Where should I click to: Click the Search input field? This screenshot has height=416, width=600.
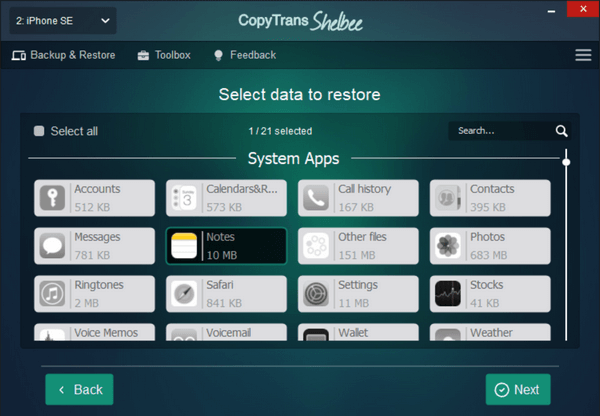[510, 131]
